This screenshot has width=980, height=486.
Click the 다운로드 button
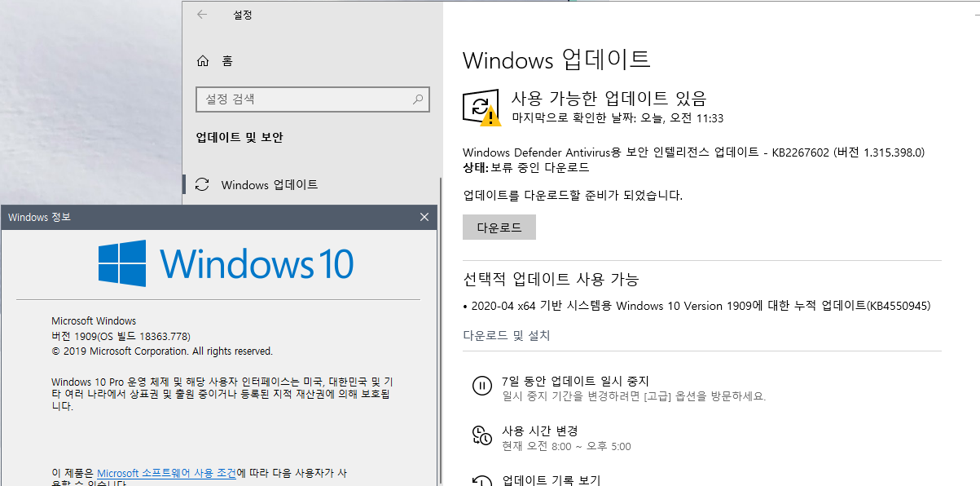(x=499, y=228)
